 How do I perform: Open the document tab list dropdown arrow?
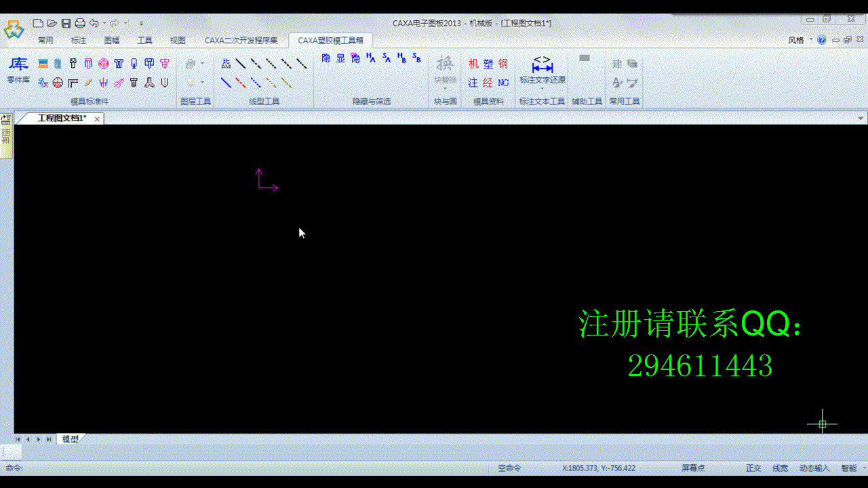pyautogui.click(x=861, y=119)
